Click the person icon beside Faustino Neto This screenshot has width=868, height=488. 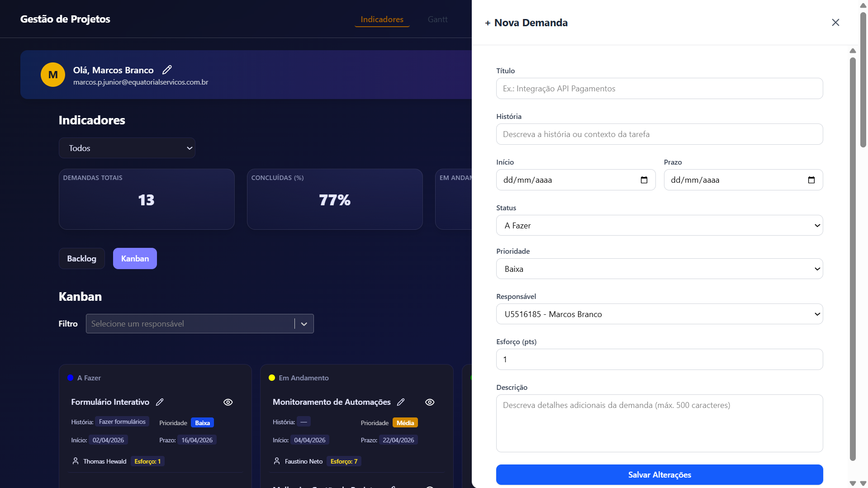click(277, 461)
